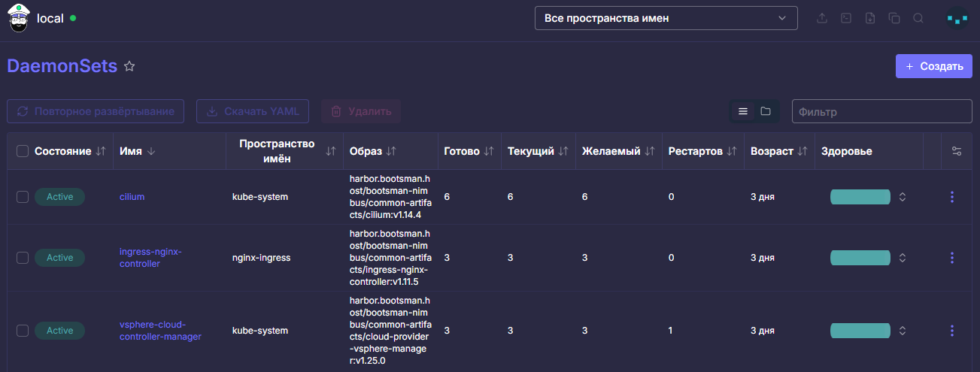Open table column options slider icon

tap(957, 151)
